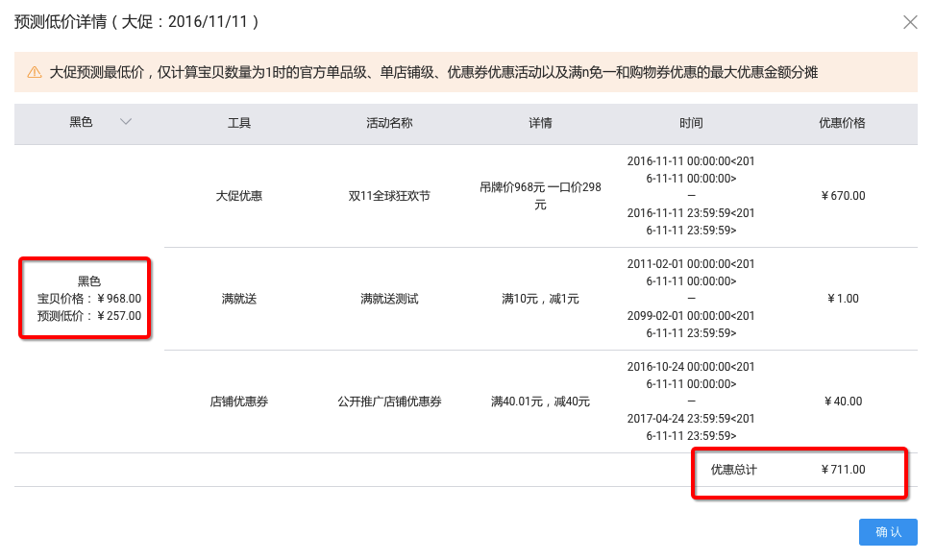Click the 满10元，减1元 detail
Image resolution: width=935 pixels, height=560 pixels.
(540, 299)
